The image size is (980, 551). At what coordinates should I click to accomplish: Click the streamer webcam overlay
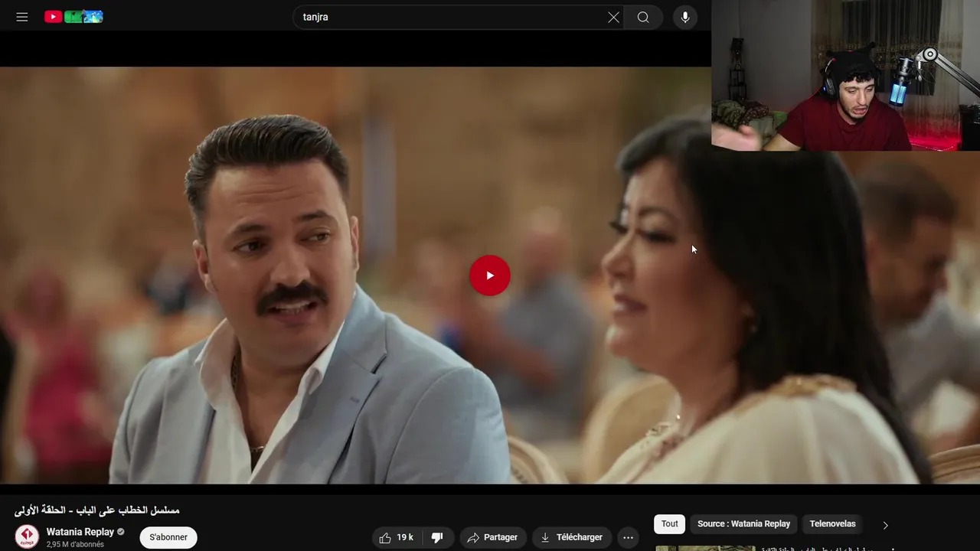point(845,75)
